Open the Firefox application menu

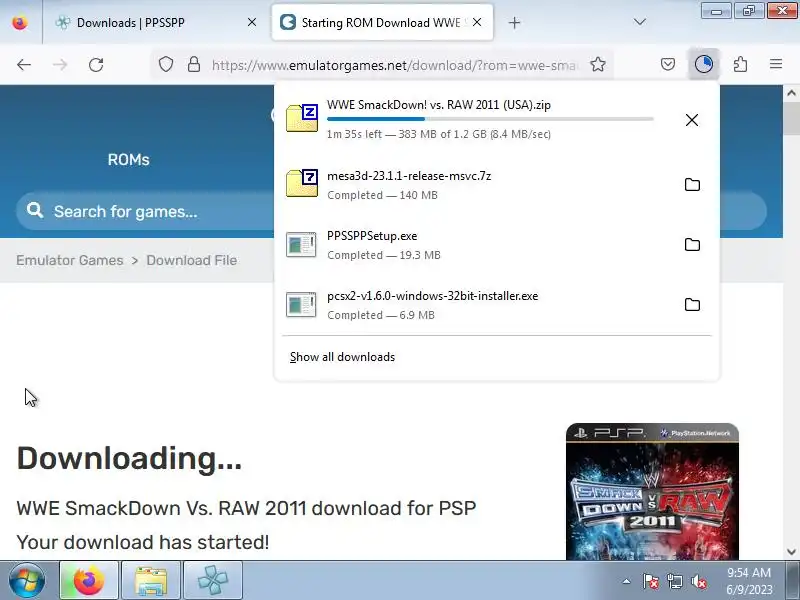pos(776,65)
